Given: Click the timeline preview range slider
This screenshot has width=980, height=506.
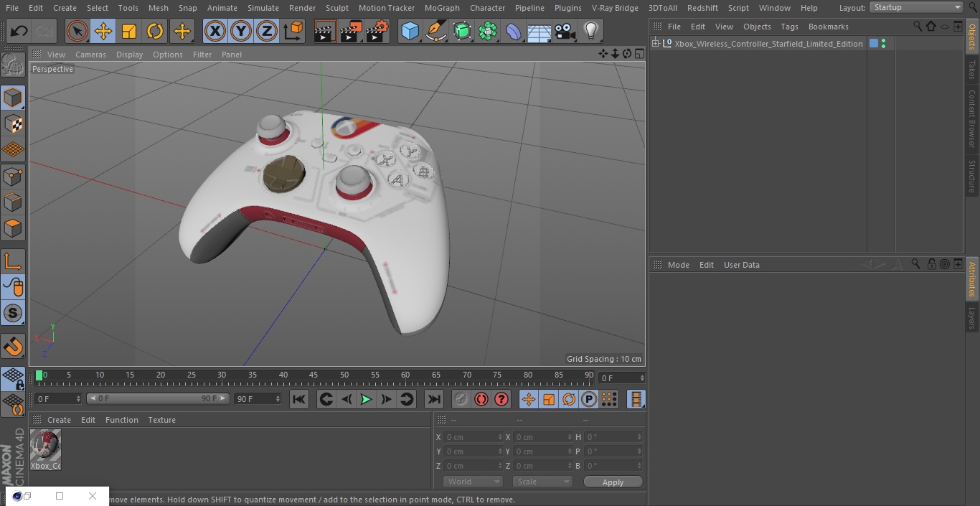Looking at the screenshot, I should tap(158, 398).
